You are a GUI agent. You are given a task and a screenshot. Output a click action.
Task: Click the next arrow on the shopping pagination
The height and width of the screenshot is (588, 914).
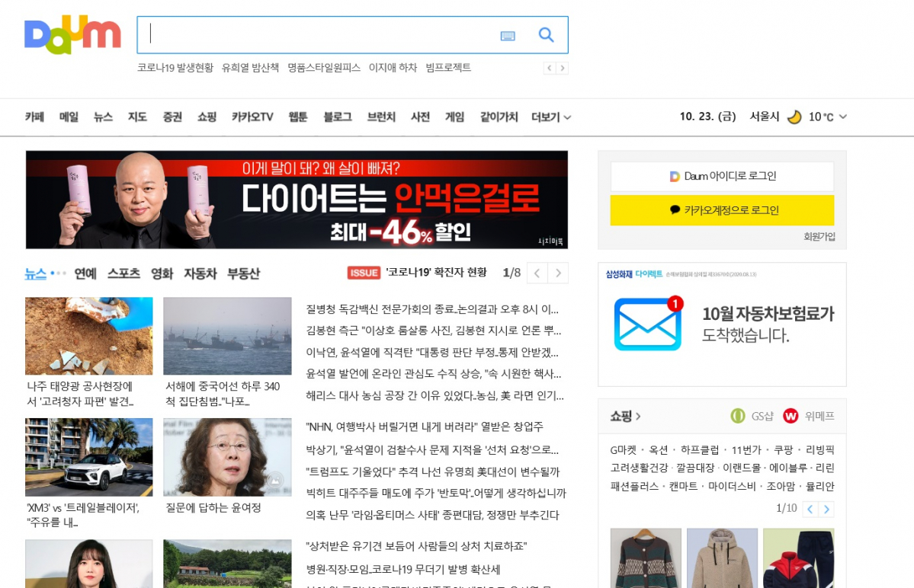(x=827, y=509)
